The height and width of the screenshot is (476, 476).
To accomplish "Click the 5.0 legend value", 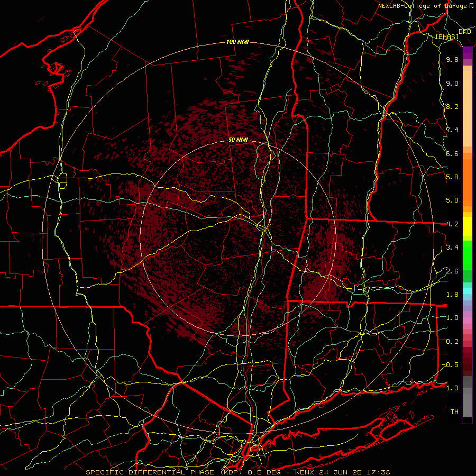I will [x=452, y=200].
